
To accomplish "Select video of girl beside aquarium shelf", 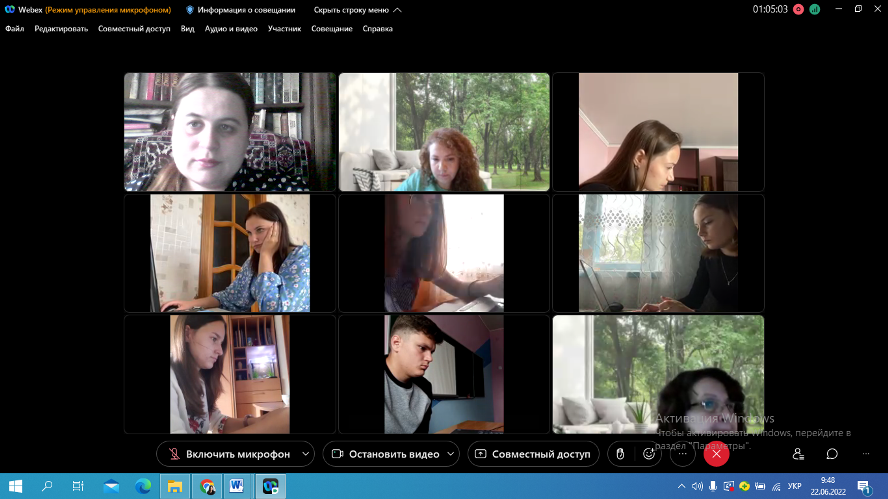I will 230,374.
